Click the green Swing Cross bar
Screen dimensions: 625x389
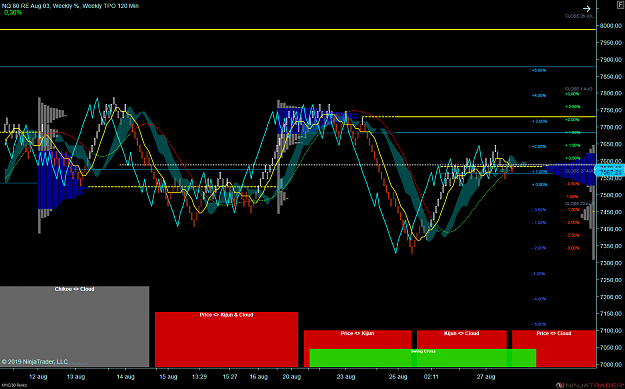[423, 358]
